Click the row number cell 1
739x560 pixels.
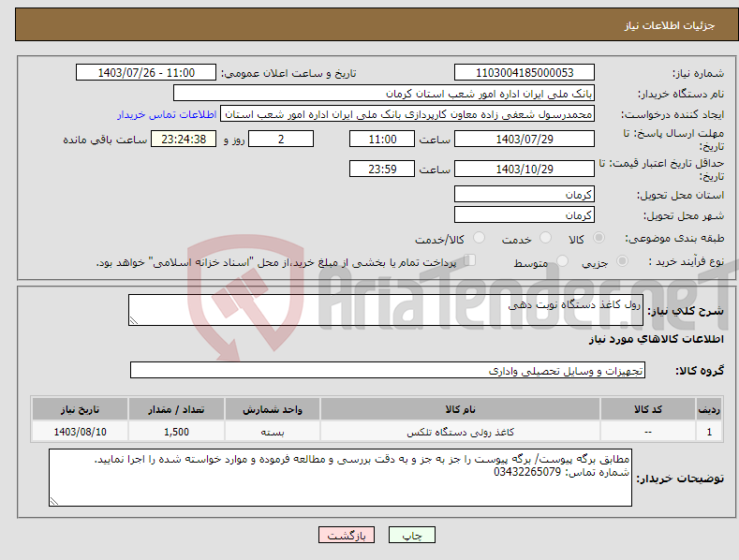tap(709, 432)
